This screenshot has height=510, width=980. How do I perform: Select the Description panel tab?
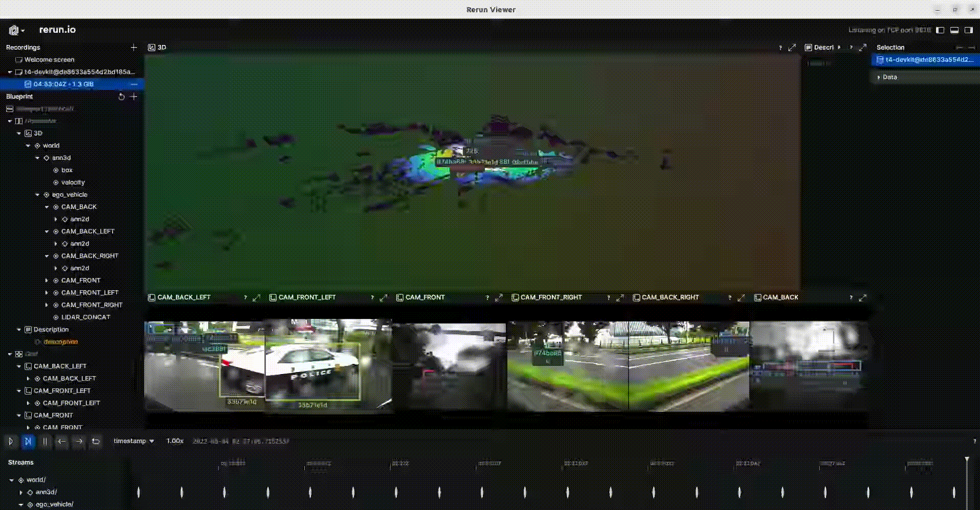[823, 47]
